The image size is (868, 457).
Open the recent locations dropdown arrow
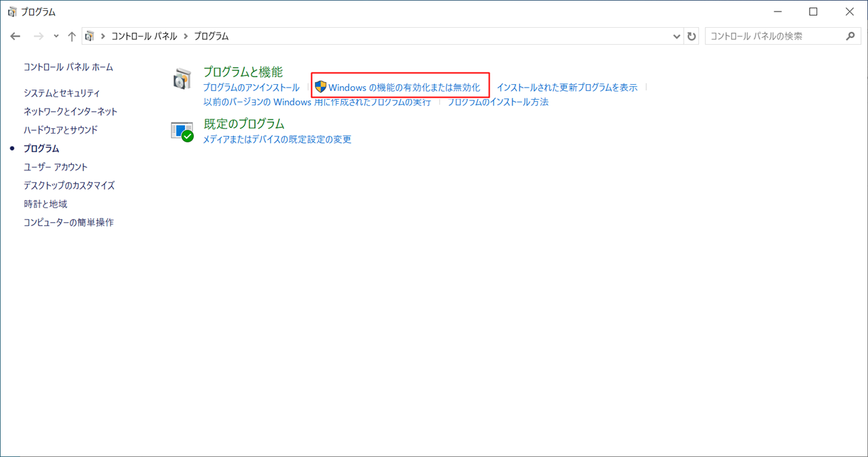click(56, 37)
